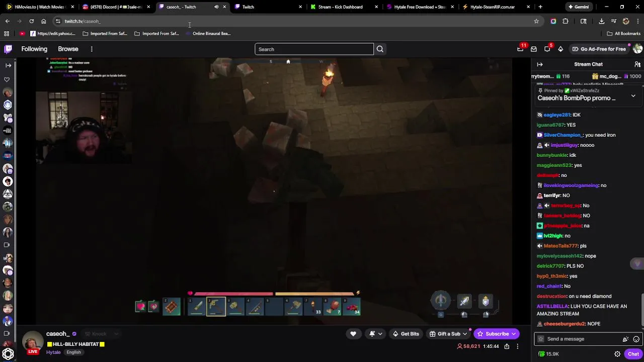Click SilverChampion_ username in chat
Image resolution: width=644 pixels, height=362 pixels.
562,135
